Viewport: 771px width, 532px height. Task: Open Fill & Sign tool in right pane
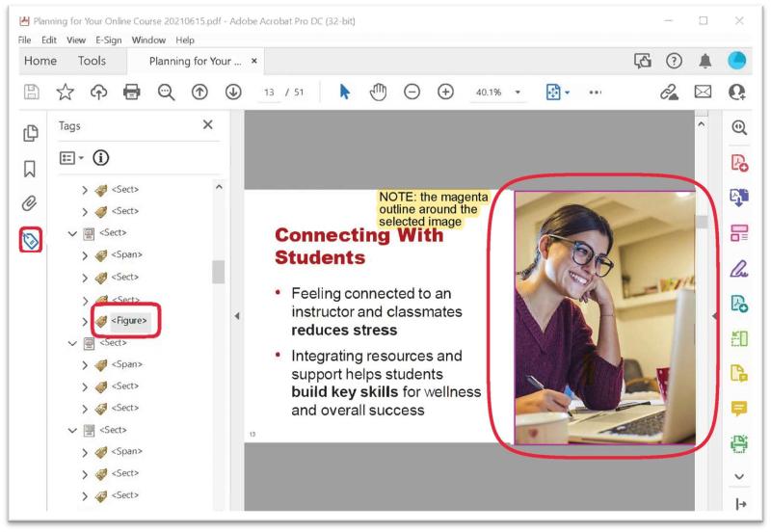[739, 269]
